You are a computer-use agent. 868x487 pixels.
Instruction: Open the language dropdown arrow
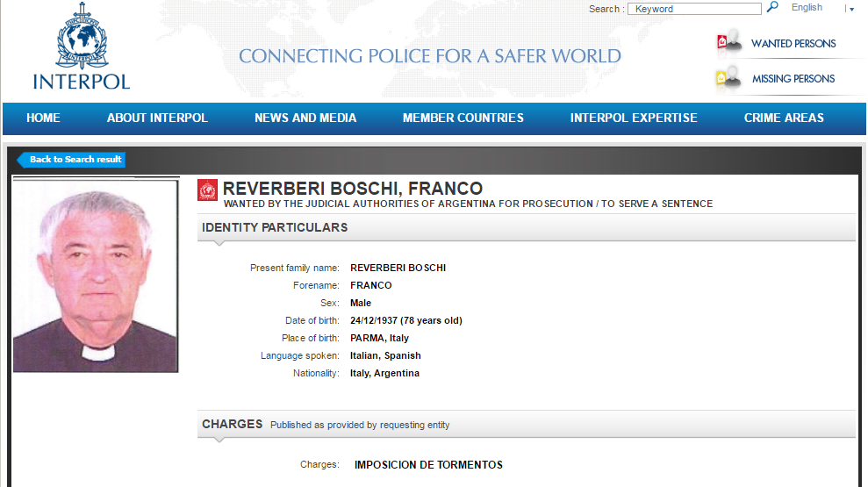click(850, 9)
